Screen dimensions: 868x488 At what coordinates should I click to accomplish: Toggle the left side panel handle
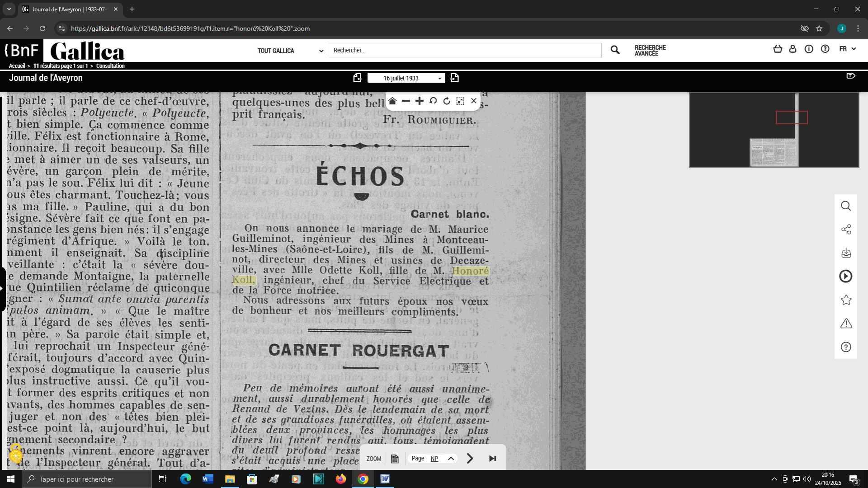click(x=2, y=289)
